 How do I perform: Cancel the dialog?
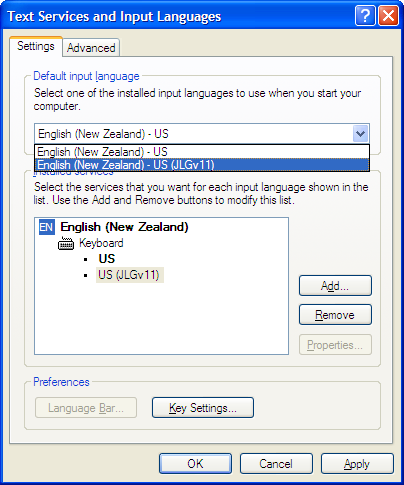[276, 464]
